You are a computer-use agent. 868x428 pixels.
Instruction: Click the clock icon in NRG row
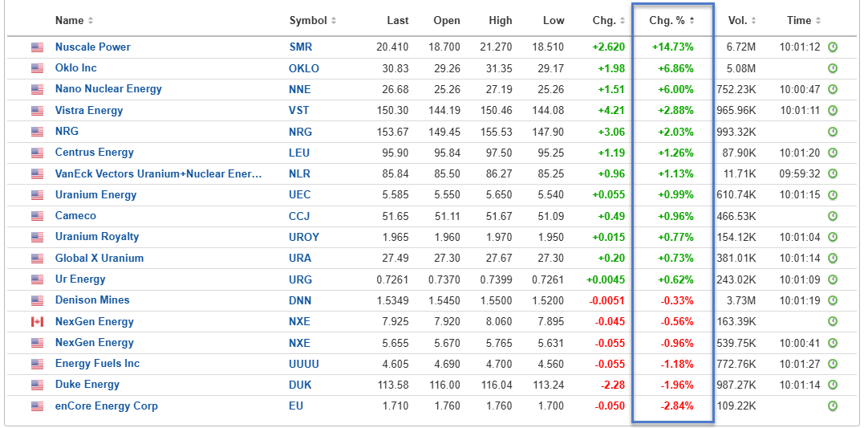tap(832, 132)
